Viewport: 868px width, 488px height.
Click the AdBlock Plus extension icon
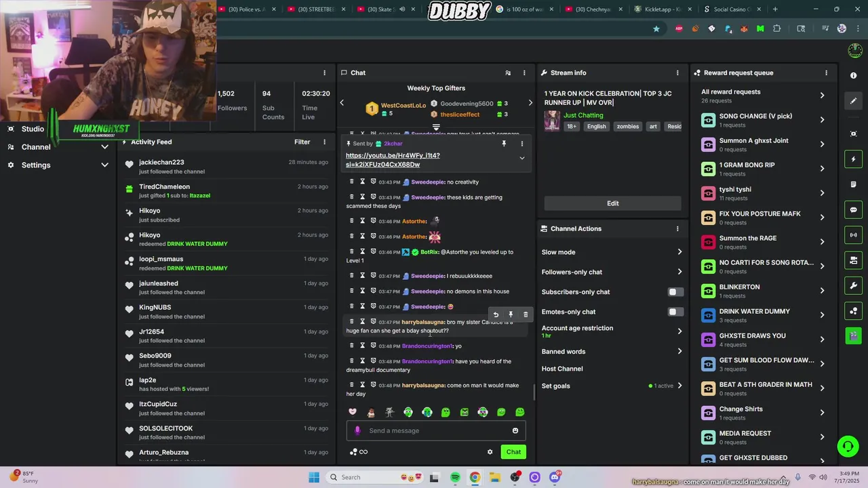pyautogui.click(x=679, y=28)
